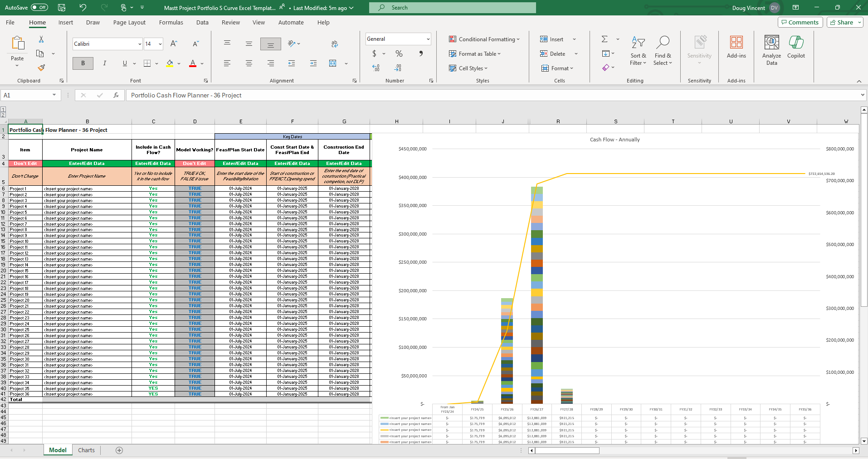Toggle italic formatting

(105, 63)
